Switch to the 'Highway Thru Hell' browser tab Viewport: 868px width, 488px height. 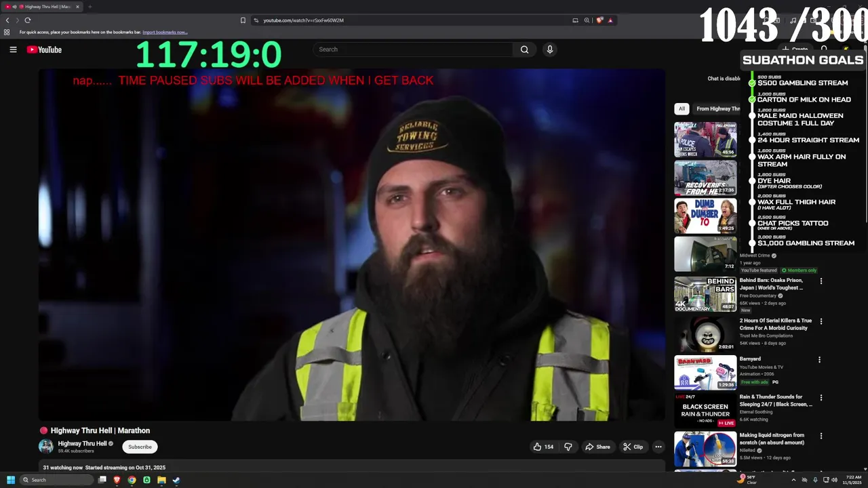click(42, 7)
